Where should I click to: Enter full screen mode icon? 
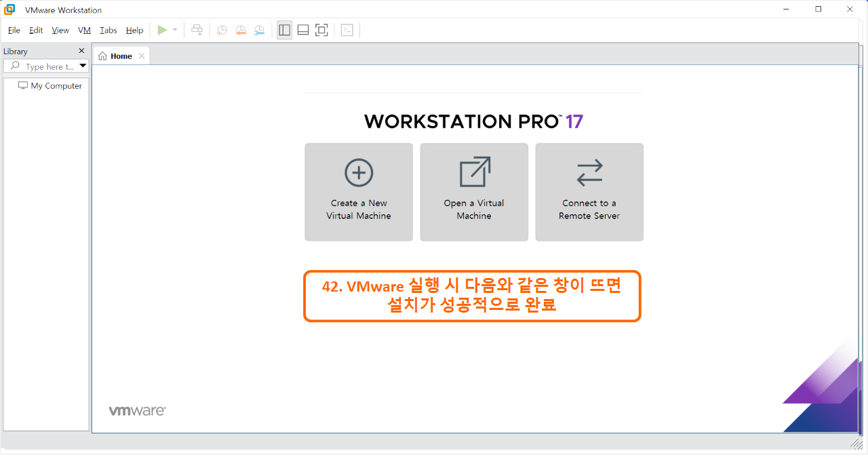tap(321, 30)
